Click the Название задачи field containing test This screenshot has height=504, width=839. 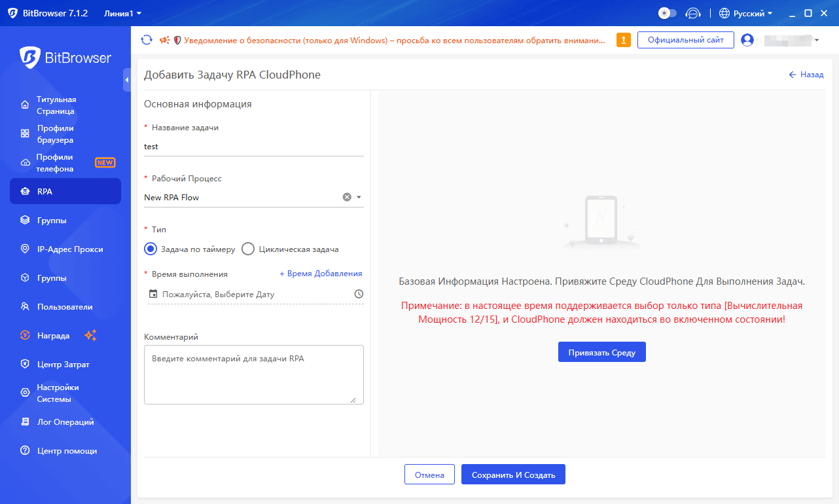click(254, 147)
